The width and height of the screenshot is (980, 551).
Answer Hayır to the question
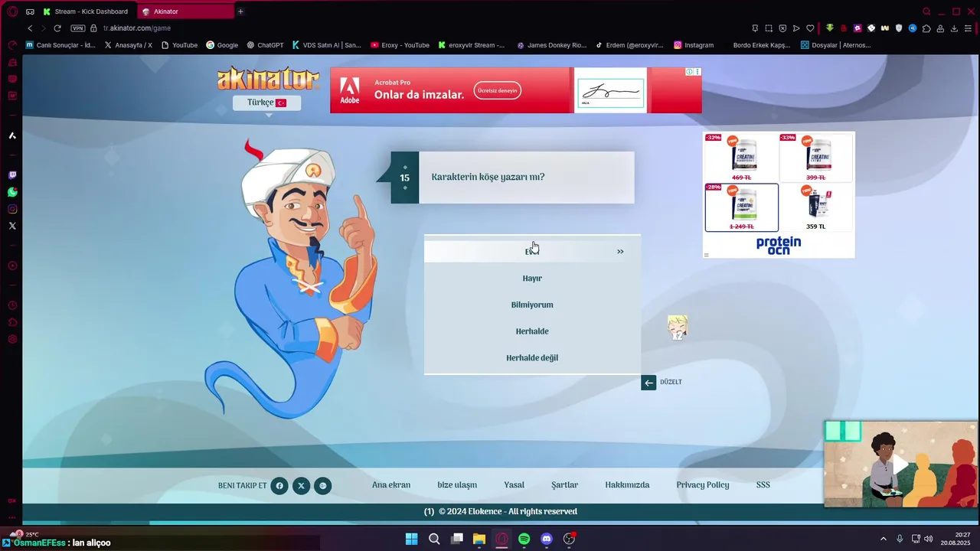tap(532, 279)
